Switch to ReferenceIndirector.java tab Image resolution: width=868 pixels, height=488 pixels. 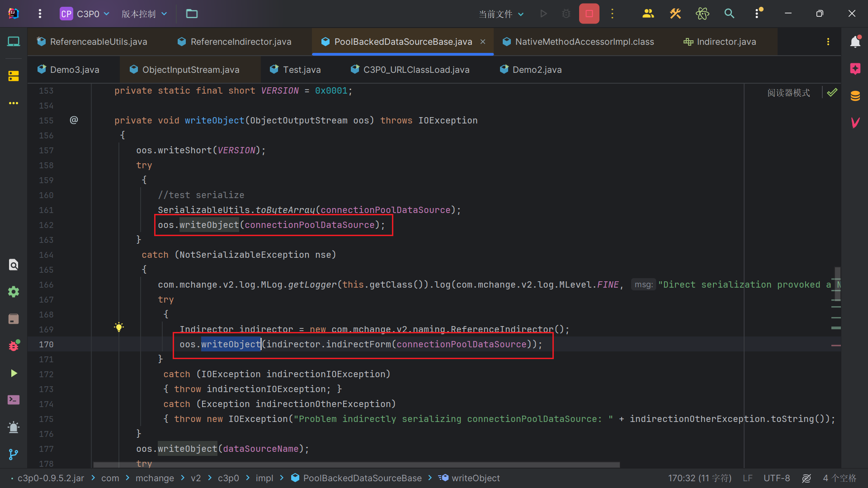tap(235, 42)
